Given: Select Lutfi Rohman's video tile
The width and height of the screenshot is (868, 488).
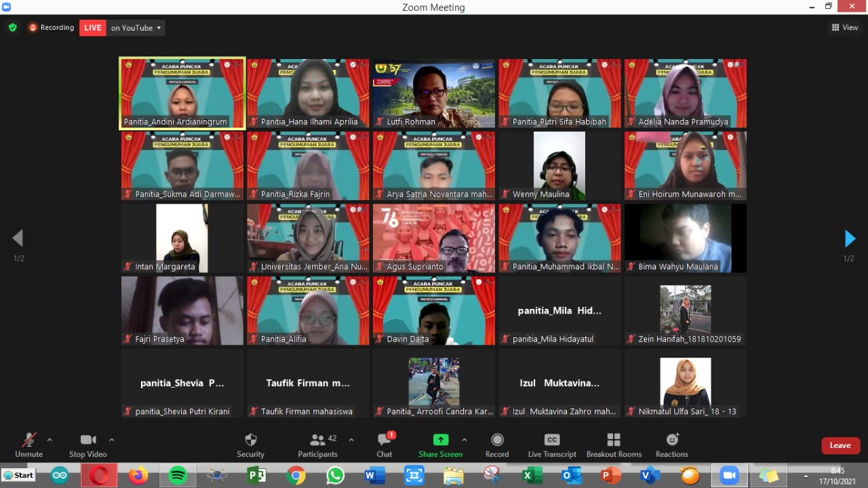Looking at the screenshot, I should 434,93.
